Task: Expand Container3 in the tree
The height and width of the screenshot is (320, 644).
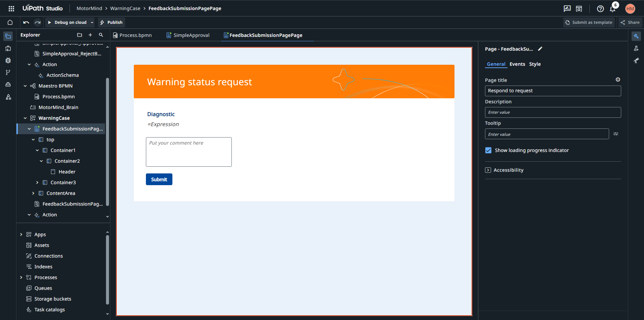Action: click(x=37, y=182)
